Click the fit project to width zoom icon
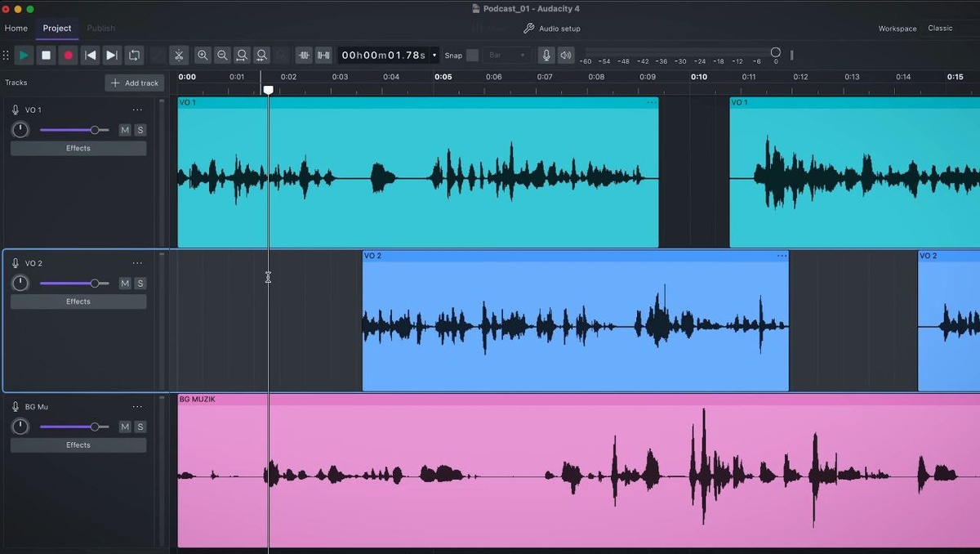980x554 pixels. click(x=261, y=56)
